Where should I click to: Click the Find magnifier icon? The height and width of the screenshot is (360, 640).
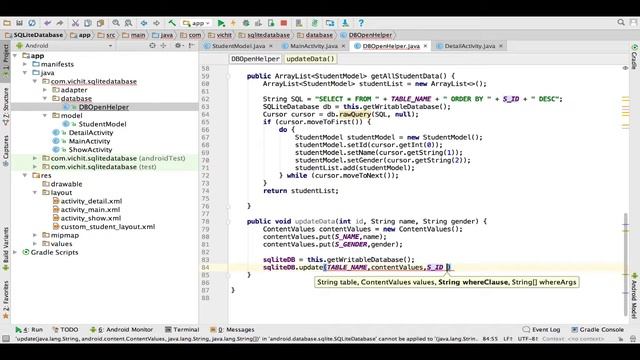pos(116,23)
